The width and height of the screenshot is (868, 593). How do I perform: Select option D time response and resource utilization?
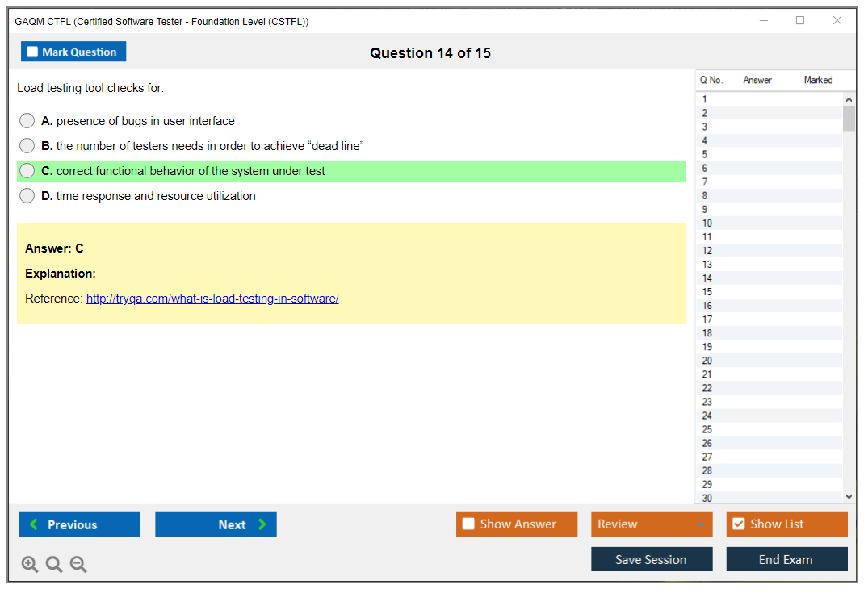tap(27, 196)
